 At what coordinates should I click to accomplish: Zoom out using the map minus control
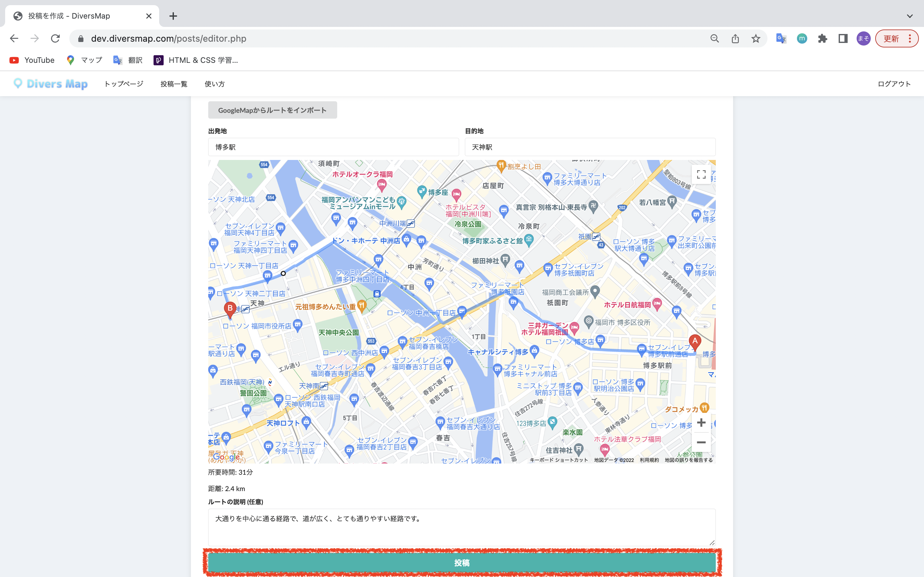(701, 442)
